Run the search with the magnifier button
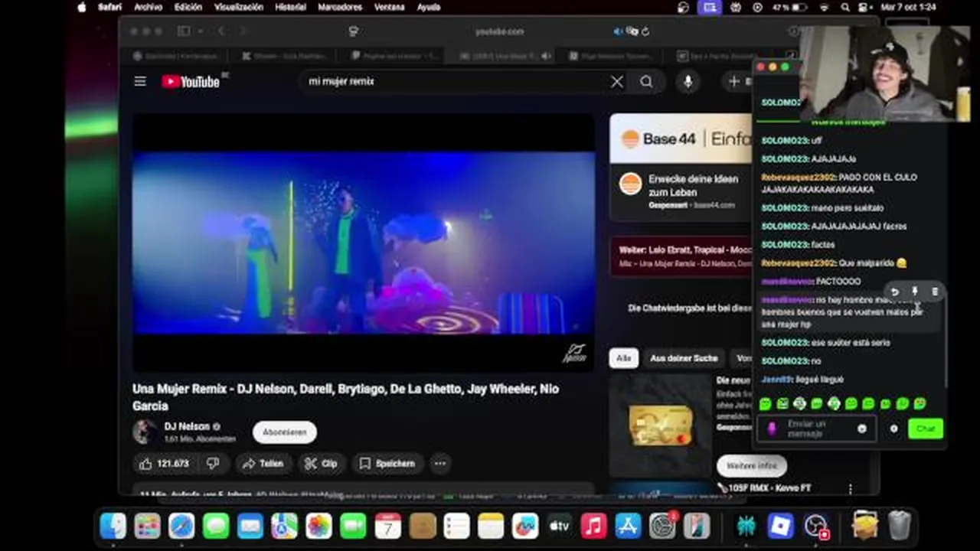980x551 pixels. pyautogui.click(x=647, y=82)
